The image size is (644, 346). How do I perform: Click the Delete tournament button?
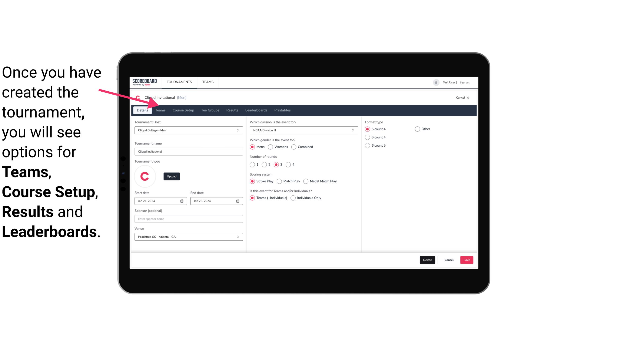pyautogui.click(x=427, y=260)
